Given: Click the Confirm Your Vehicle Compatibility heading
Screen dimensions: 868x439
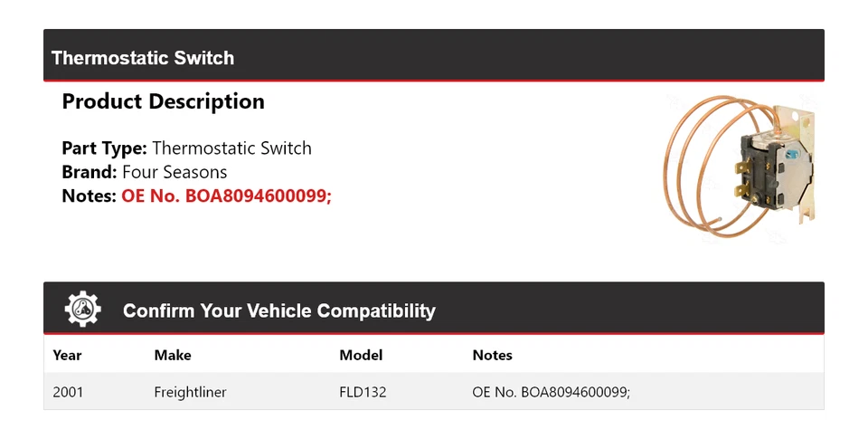Looking at the screenshot, I should pyautogui.click(x=278, y=310).
